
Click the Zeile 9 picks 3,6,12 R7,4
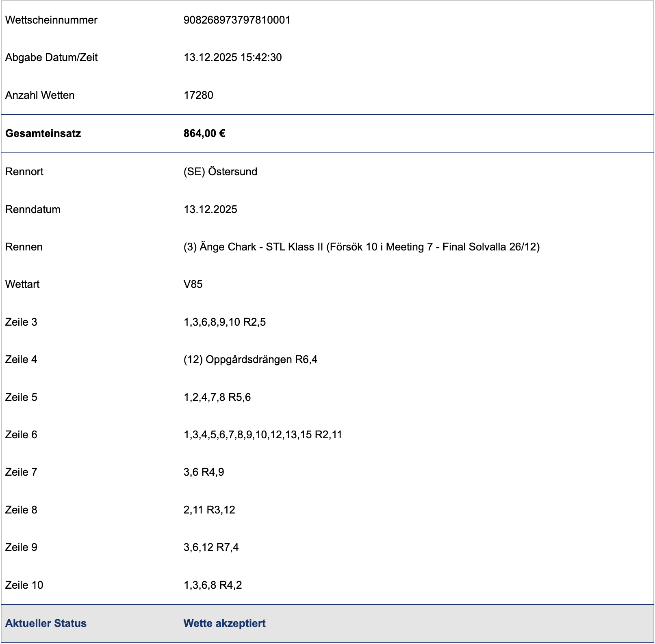tap(211, 547)
